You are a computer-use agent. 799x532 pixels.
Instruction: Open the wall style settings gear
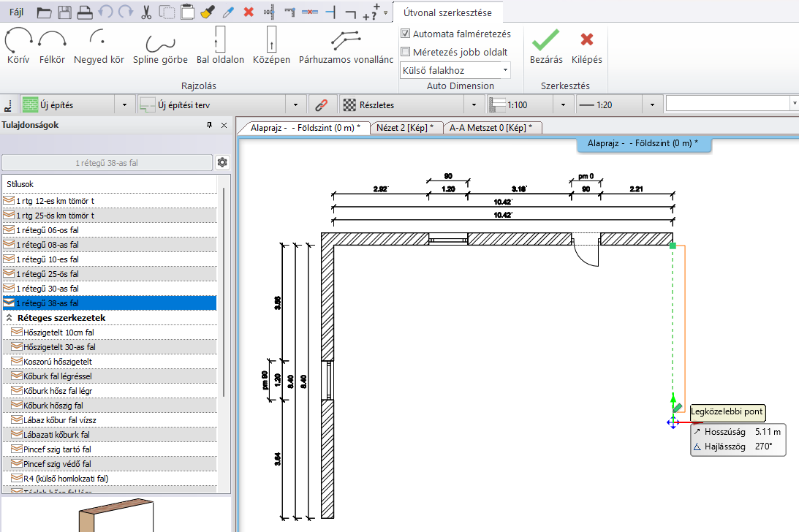coord(222,162)
